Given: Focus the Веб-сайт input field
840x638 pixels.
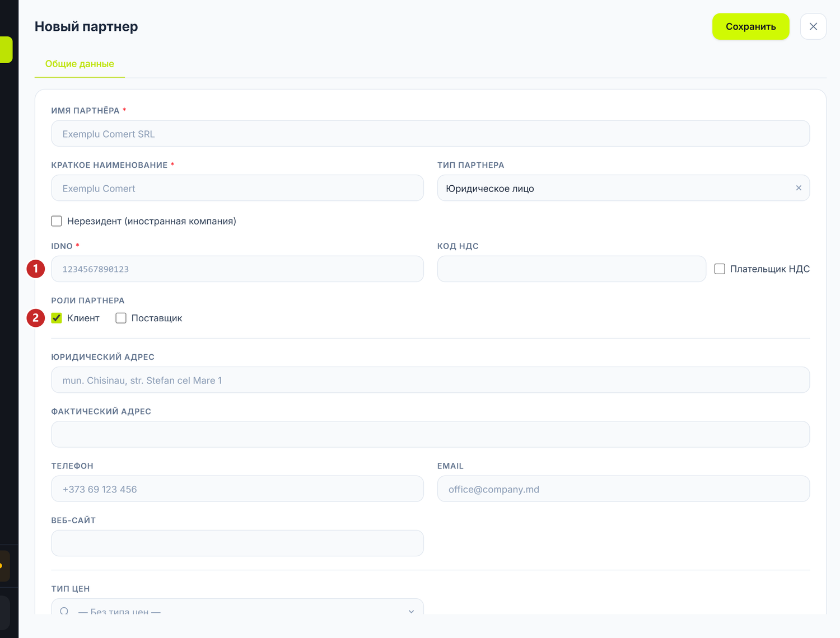Looking at the screenshot, I should [237, 543].
